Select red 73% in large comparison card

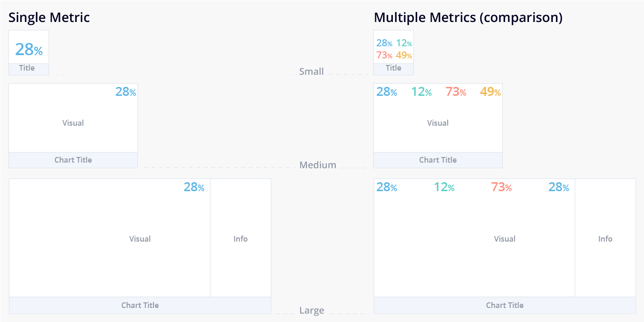point(501,187)
